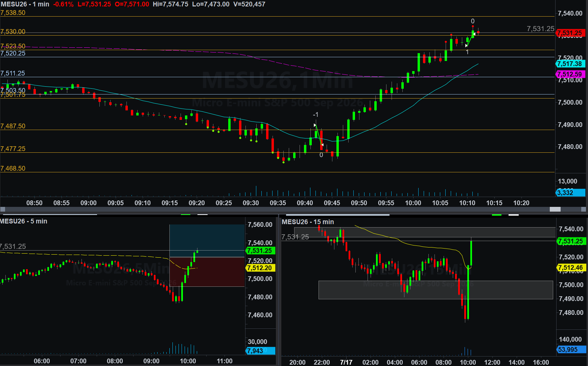
Task: Click the '1' trade marker below the 10:10 candle
Action: 467,52
